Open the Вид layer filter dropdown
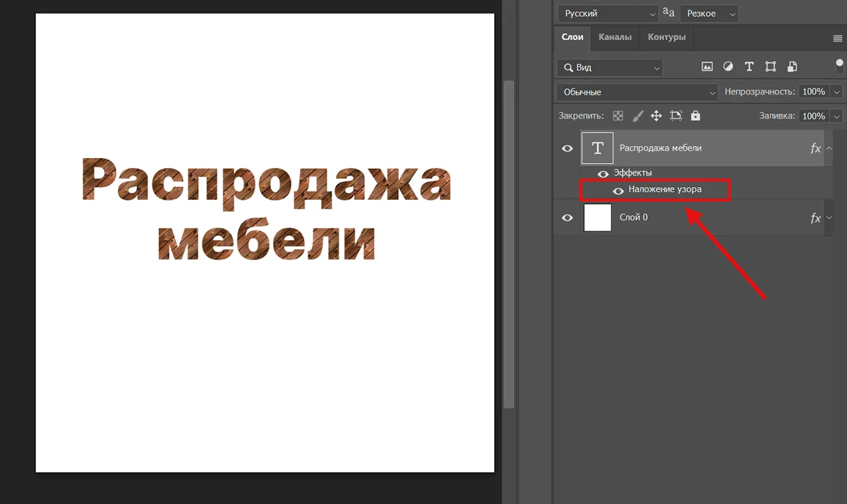The image size is (847, 504). point(610,68)
